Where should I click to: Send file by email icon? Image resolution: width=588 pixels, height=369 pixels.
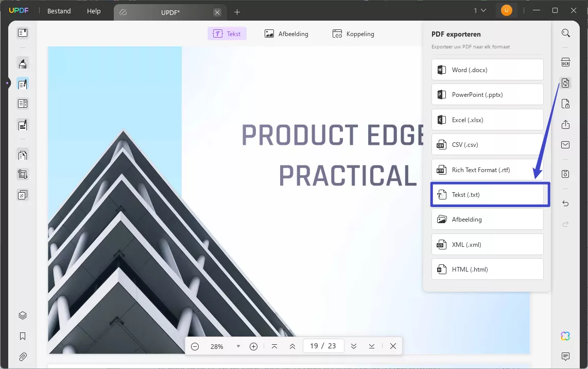(565, 145)
